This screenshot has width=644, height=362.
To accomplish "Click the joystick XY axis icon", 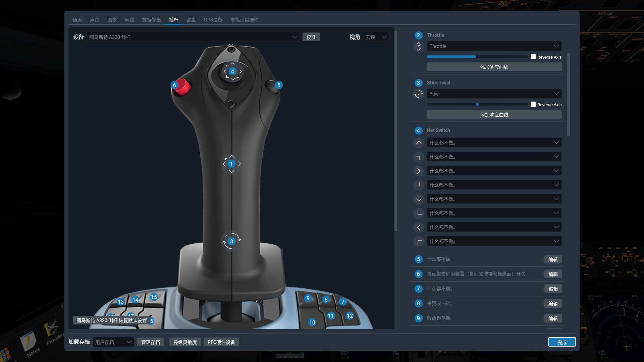I will point(231,164).
